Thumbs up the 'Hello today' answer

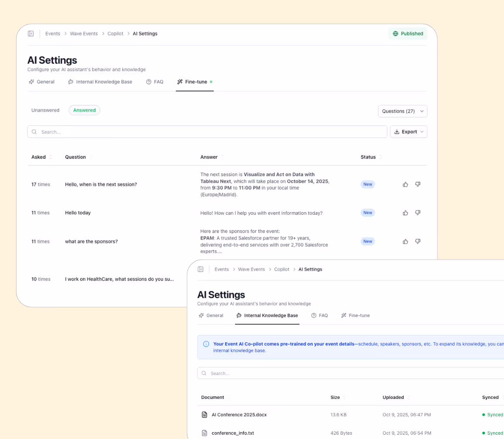pos(405,213)
